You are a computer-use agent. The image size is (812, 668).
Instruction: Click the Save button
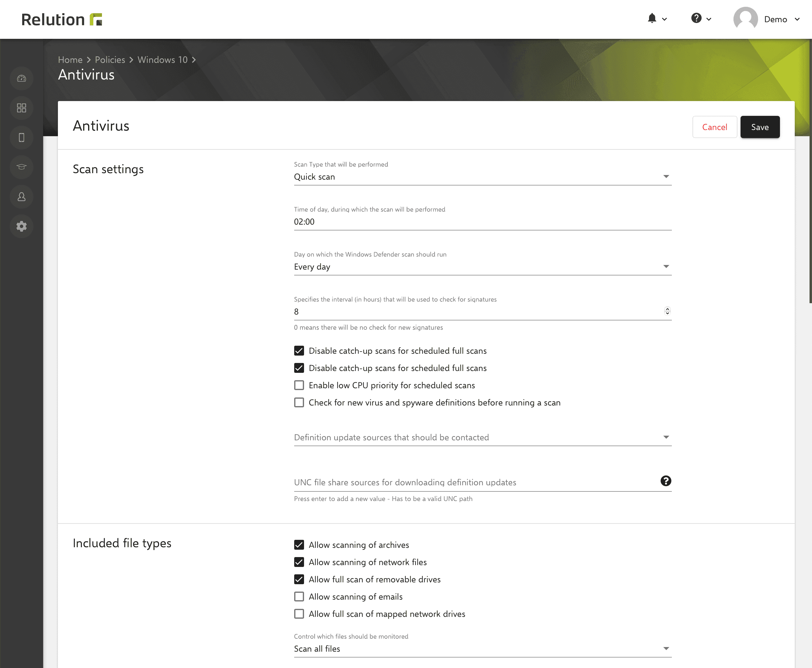pos(759,127)
